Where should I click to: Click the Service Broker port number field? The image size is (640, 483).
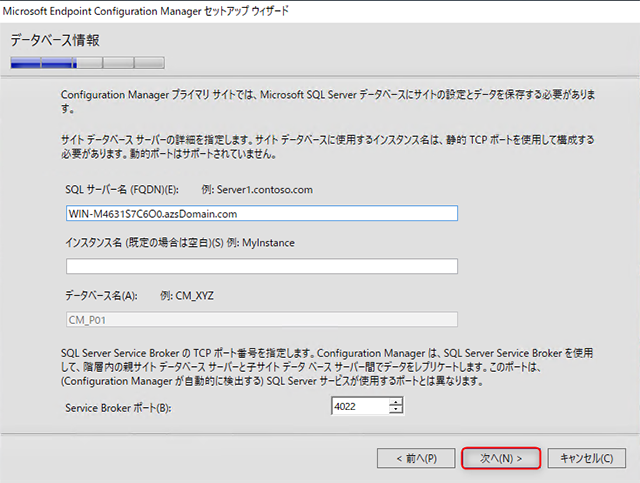360,406
